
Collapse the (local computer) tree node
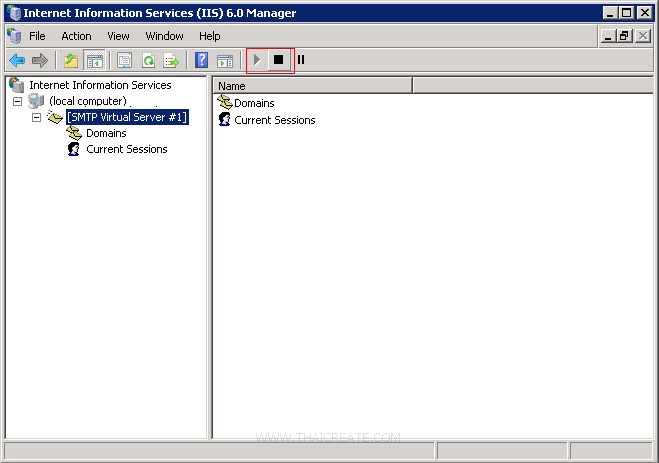[17, 101]
